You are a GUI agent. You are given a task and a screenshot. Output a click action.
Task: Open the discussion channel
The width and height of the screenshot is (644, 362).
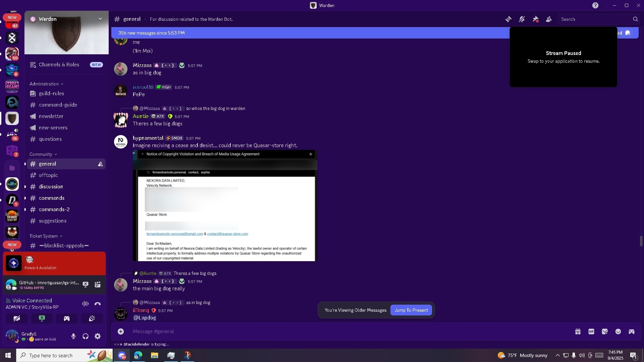(x=66, y=187)
